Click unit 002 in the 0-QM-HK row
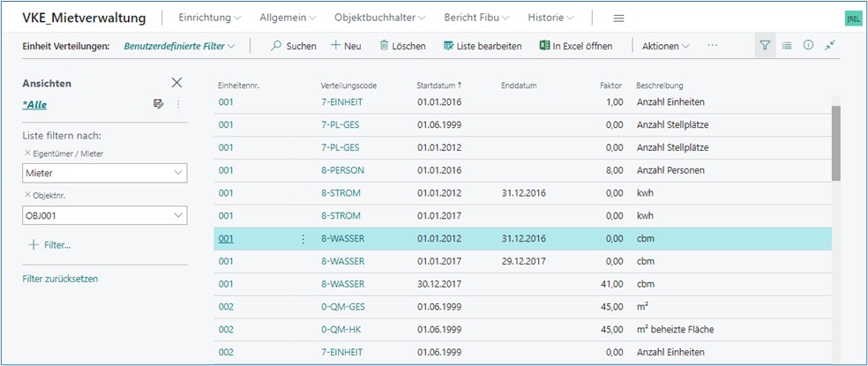 click(x=226, y=330)
